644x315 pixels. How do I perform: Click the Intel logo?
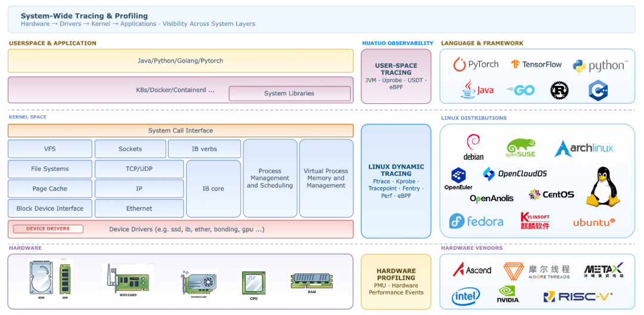click(x=466, y=296)
